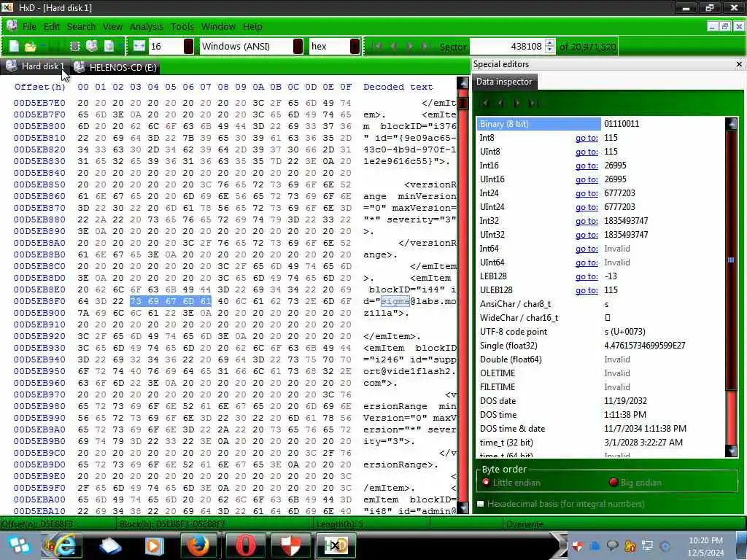Click the red shield security taskbar icon
This screenshot has height=560, width=747.
tap(290, 545)
